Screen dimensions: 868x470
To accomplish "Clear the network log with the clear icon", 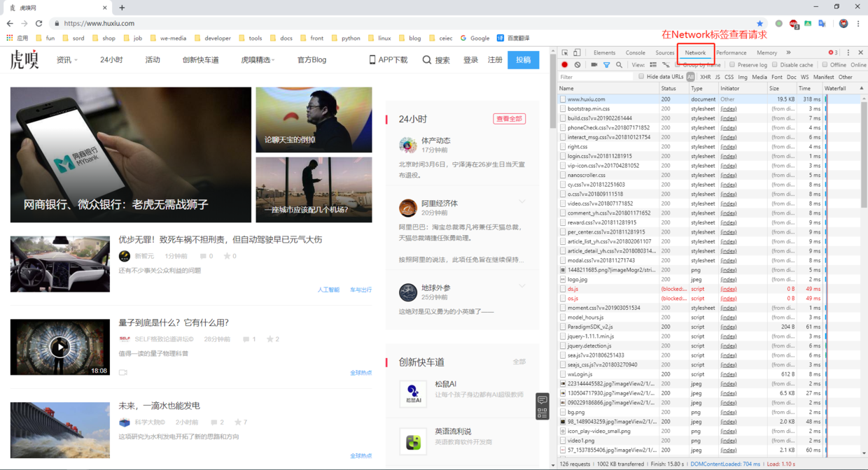I will 577,65.
